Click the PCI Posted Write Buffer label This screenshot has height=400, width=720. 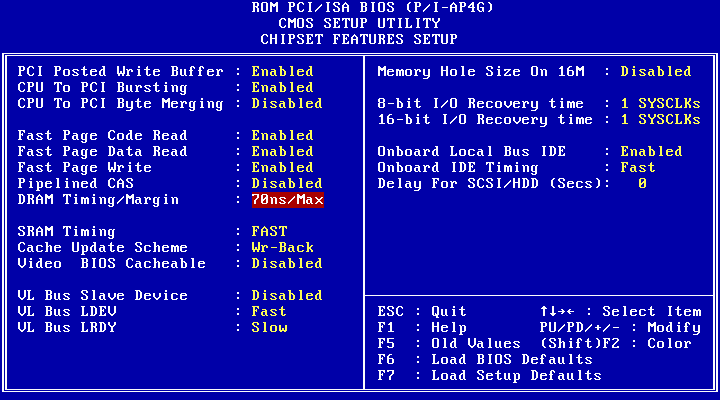pyautogui.click(x=120, y=72)
